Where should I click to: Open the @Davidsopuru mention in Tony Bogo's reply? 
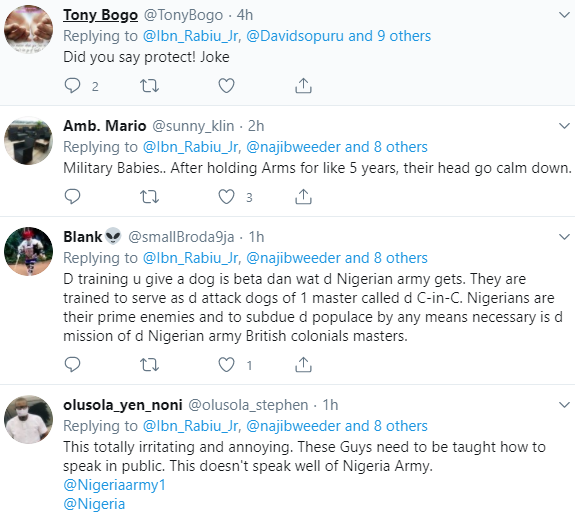point(295,36)
